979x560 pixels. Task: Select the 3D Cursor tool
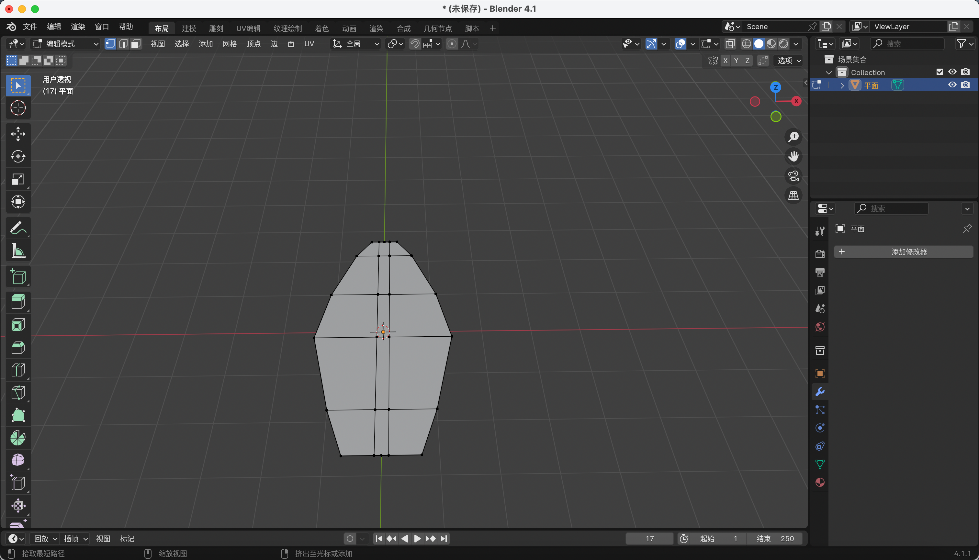[x=18, y=108]
